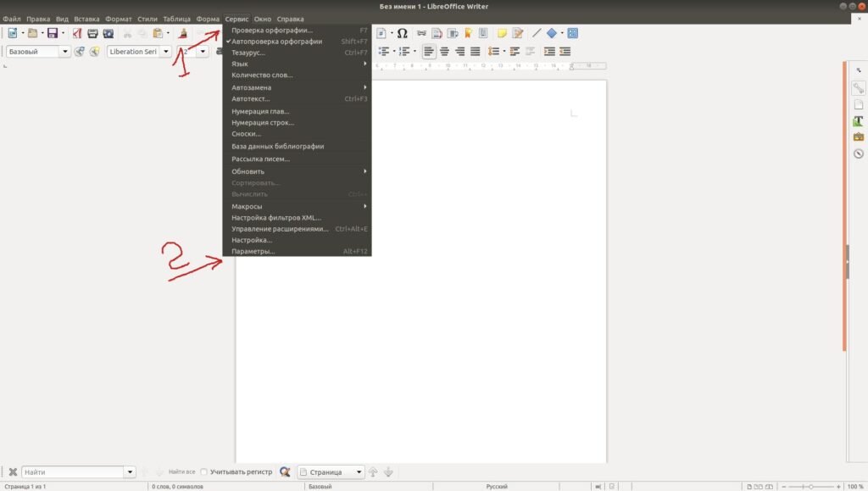
Task: Click the zoom in plus button
Action: (838, 487)
